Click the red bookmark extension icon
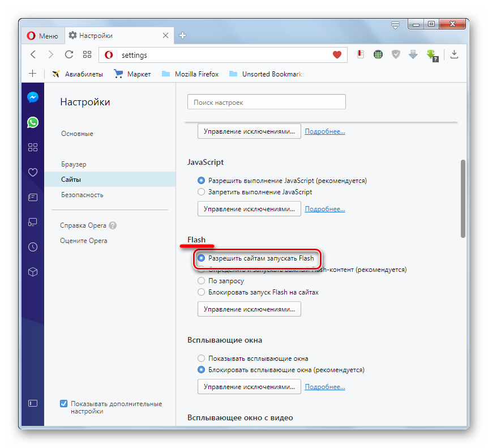The height and width of the screenshot is (448, 488). tap(361, 54)
